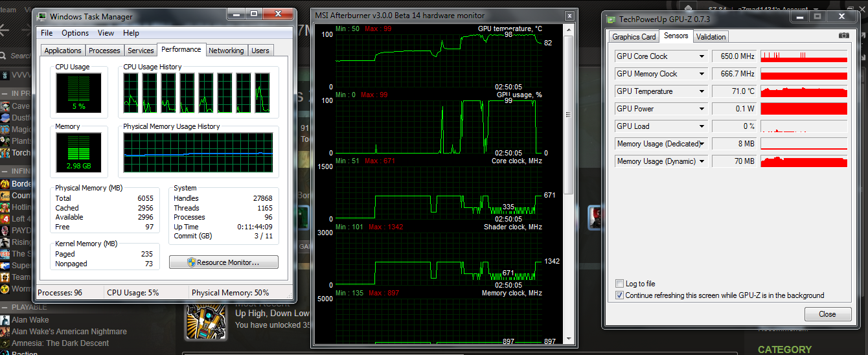Click the GPU Core Clock 650.0 MHz value
868x355 pixels.
[x=735, y=56]
